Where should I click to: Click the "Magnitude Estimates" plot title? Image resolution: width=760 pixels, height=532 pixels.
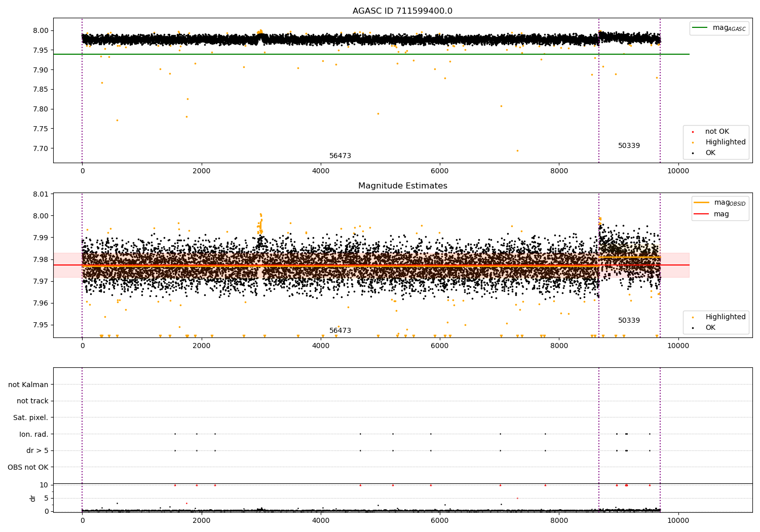tap(403, 186)
